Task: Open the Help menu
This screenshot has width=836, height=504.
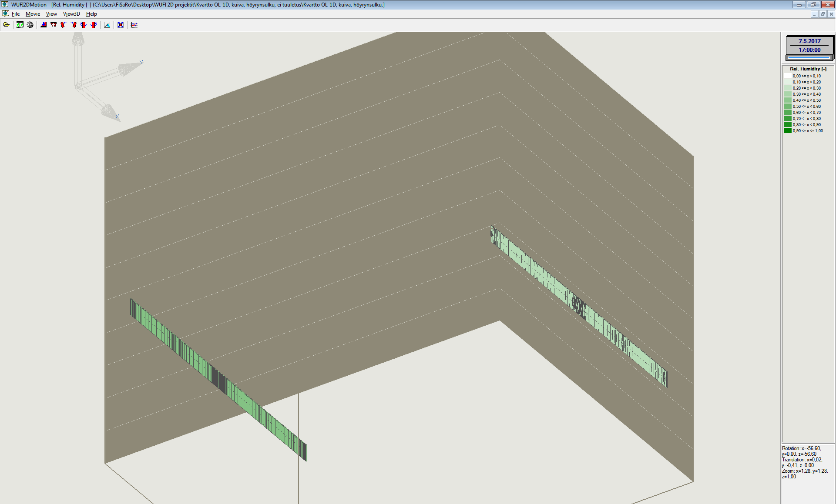Action: (91, 14)
